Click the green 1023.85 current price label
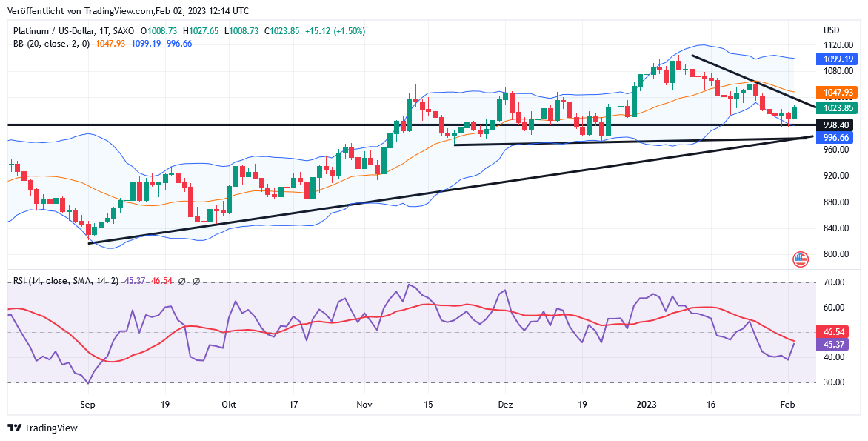868x441 pixels. (x=835, y=108)
